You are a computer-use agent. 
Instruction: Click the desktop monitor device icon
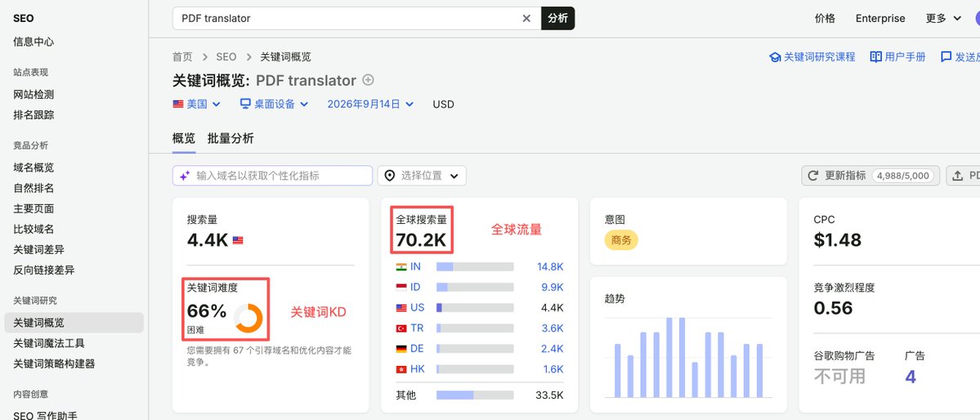[x=246, y=104]
